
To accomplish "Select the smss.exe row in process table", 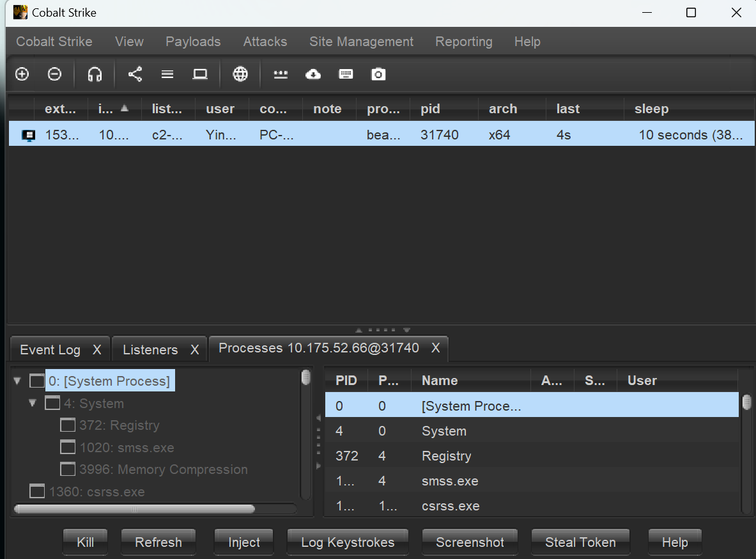I will (x=532, y=481).
